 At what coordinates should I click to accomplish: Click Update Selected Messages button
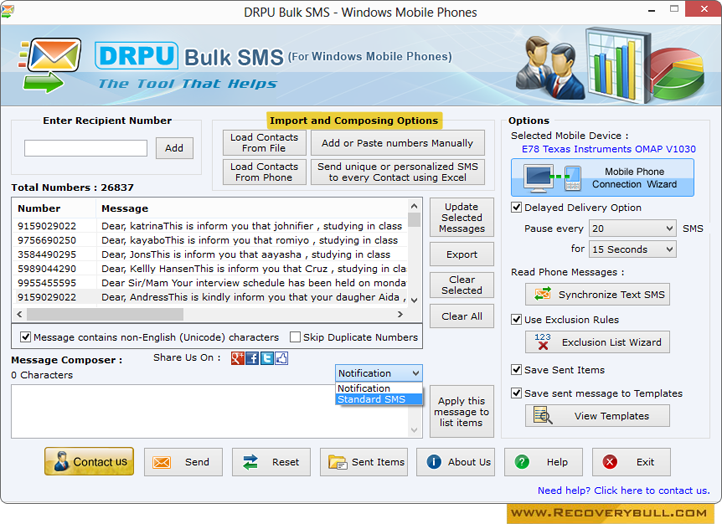(x=461, y=217)
